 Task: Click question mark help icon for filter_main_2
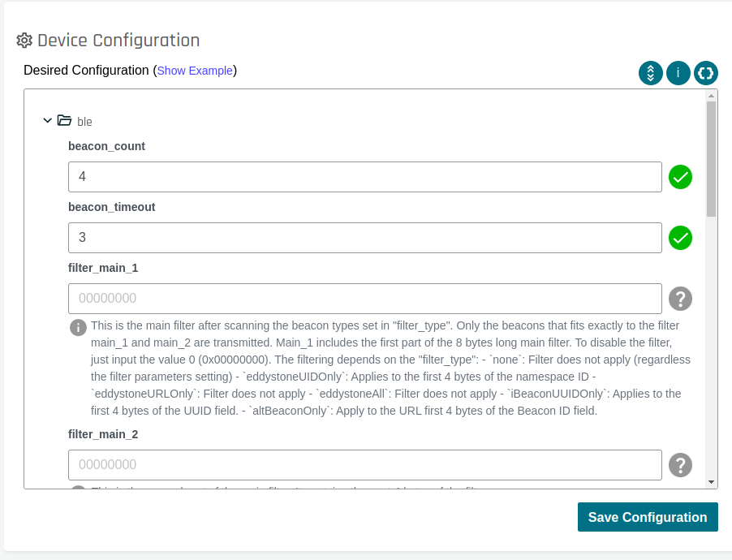pos(680,465)
